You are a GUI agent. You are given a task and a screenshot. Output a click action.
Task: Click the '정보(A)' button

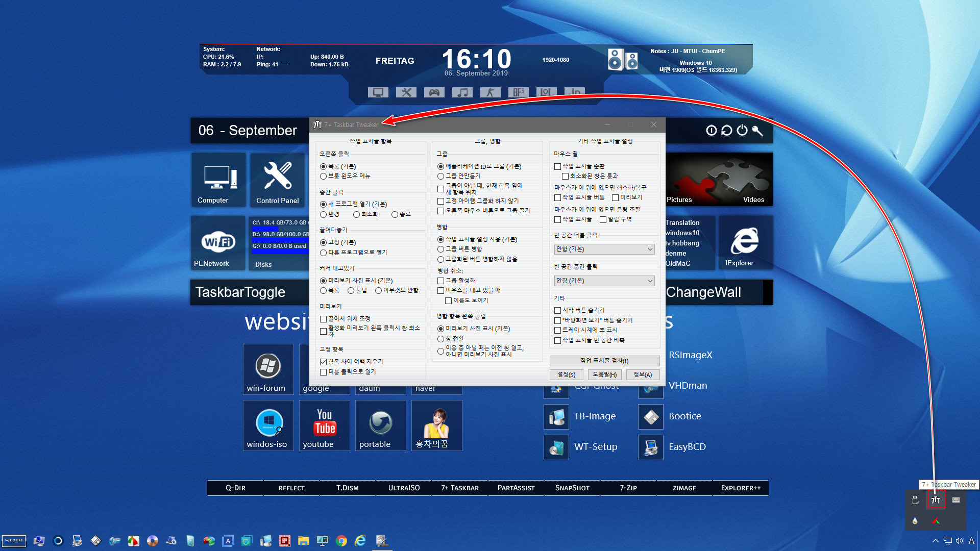tap(643, 374)
